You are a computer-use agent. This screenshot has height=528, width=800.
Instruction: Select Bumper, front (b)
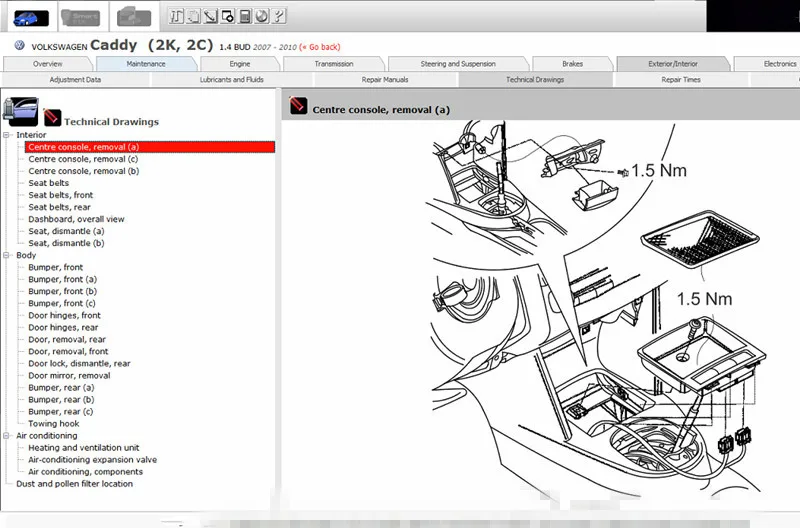click(62, 291)
